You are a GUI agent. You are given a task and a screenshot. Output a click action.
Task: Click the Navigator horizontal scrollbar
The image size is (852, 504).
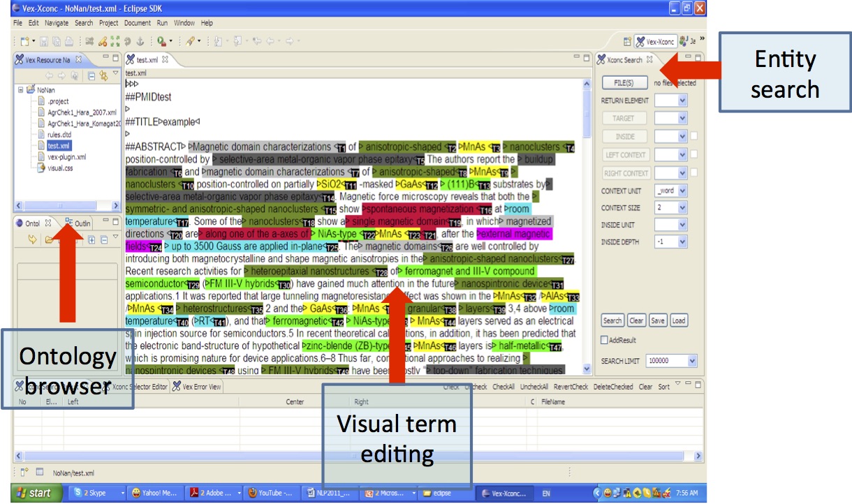67,206
